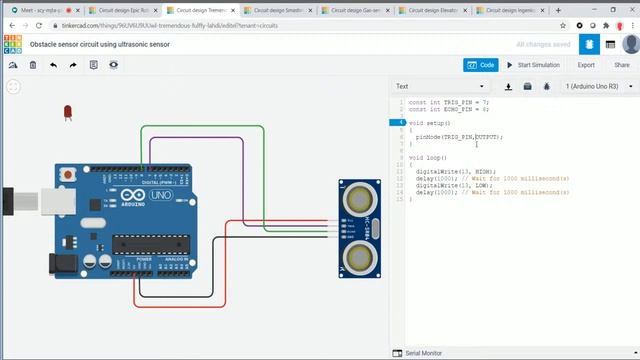Screen dimensions: 640x360
Task: Open the Arduino Uno R3 device dropdown
Action: 599,86
